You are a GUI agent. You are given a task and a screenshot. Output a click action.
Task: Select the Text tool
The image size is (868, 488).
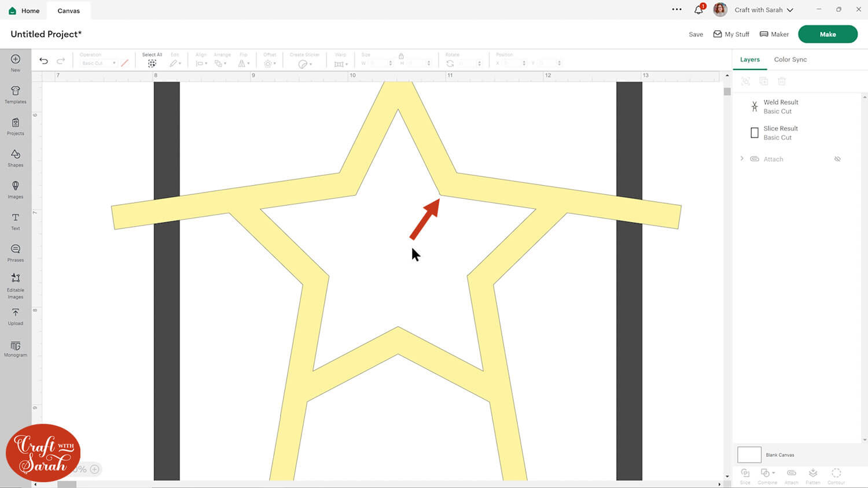[x=16, y=221]
